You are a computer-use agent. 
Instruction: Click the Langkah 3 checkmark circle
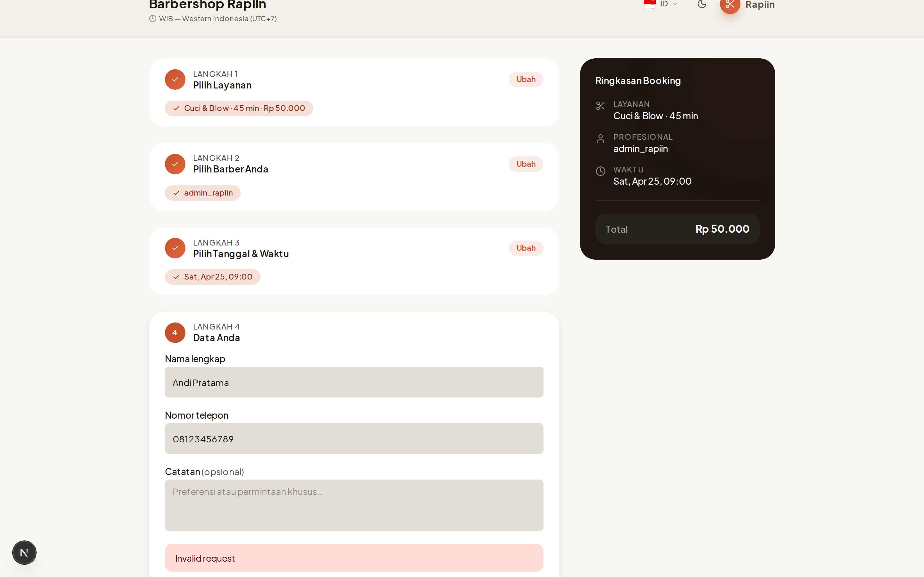tap(175, 248)
